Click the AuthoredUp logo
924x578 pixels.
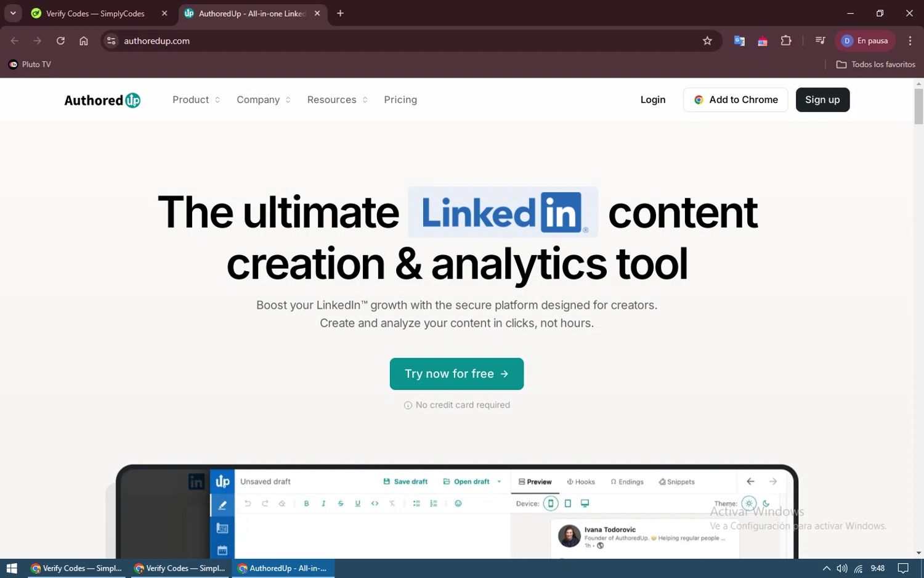tap(102, 100)
